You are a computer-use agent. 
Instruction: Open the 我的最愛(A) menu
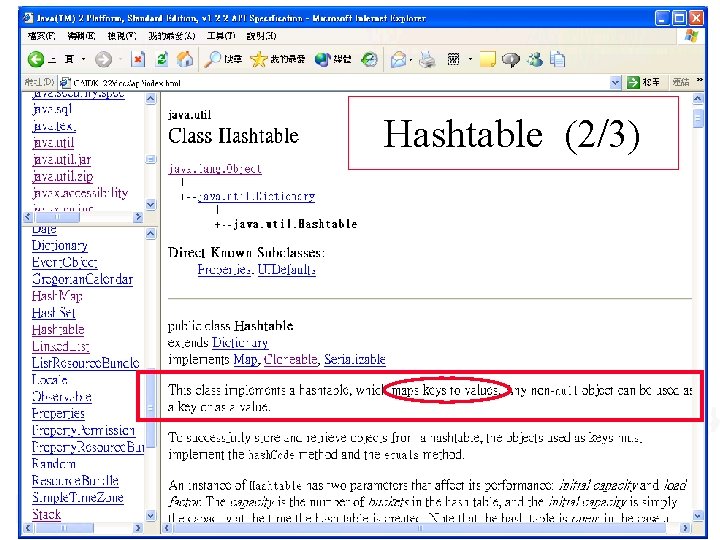pos(172,35)
